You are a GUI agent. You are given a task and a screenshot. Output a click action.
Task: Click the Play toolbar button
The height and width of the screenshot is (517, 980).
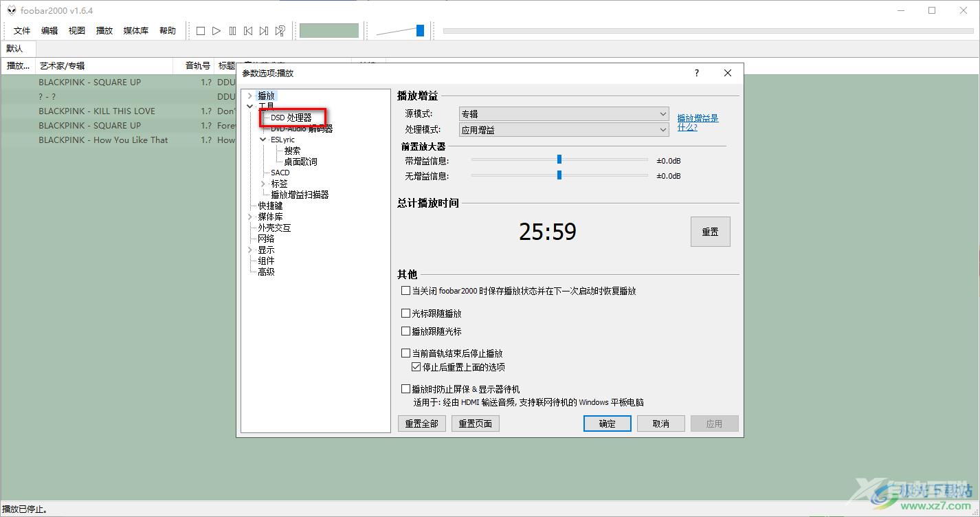click(x=216, y=31)
